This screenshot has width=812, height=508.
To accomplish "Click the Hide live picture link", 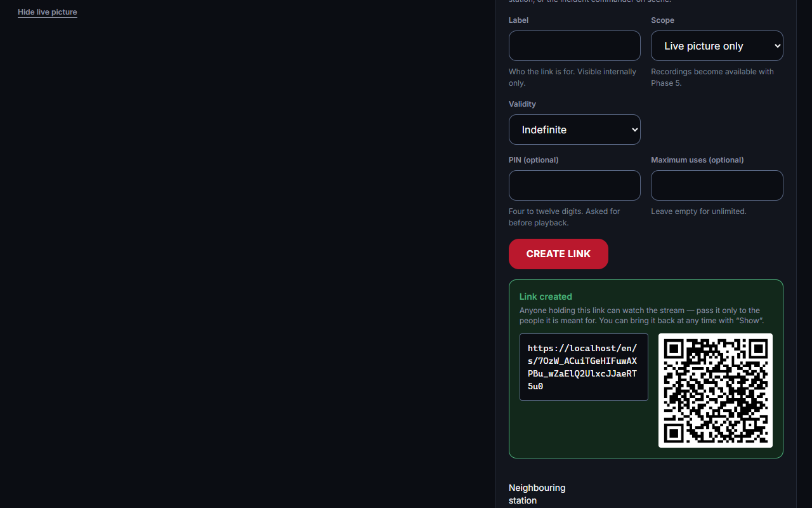I will (x=48, y=12).
